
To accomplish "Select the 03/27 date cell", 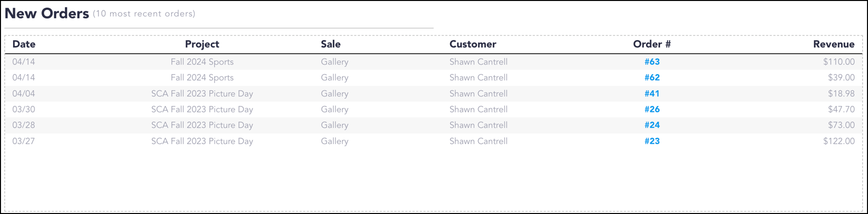I will pos(23,141).
